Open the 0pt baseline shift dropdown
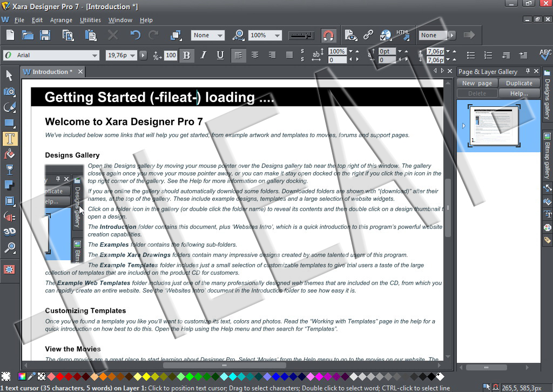The image size is (553, 392). tap(400, 51)
